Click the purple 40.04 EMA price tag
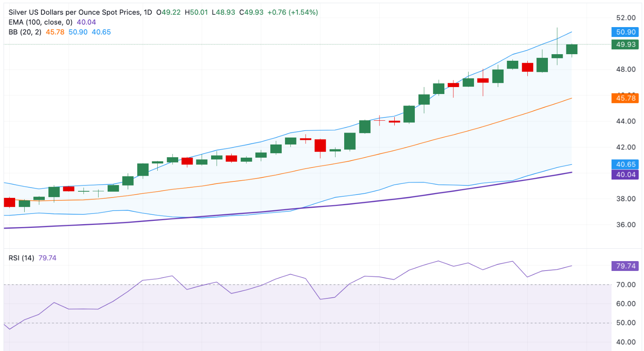The height and width of the screenshot is (351, 644). point(626,174)
